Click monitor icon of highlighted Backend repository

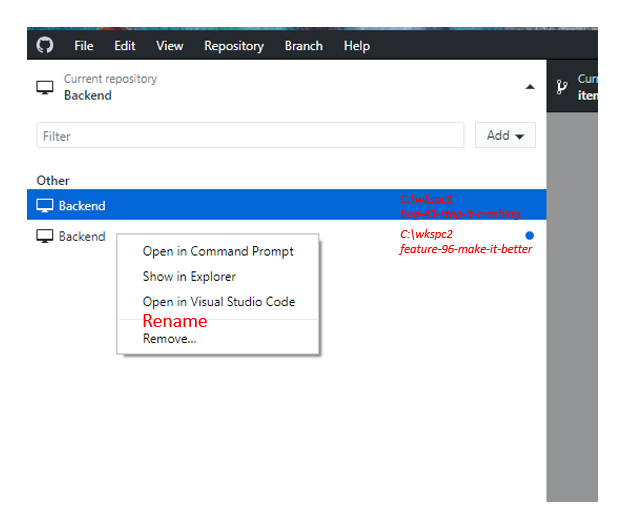click(x=45, y=206)
